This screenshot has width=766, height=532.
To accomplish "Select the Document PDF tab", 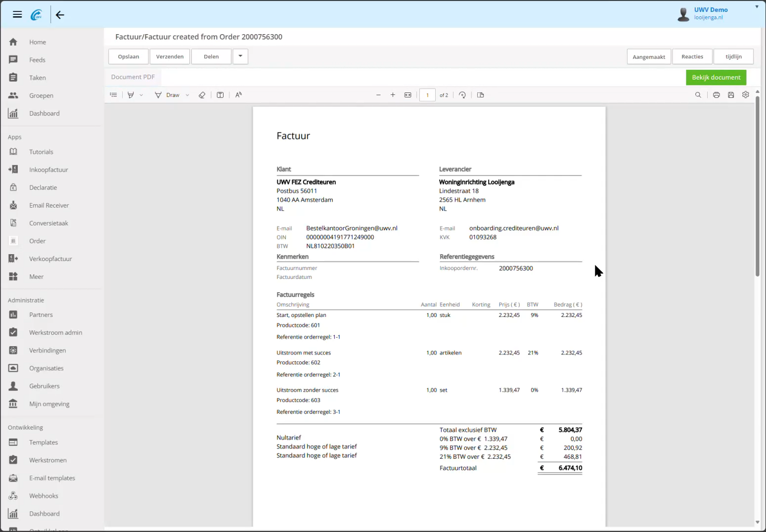I will 133,77.
